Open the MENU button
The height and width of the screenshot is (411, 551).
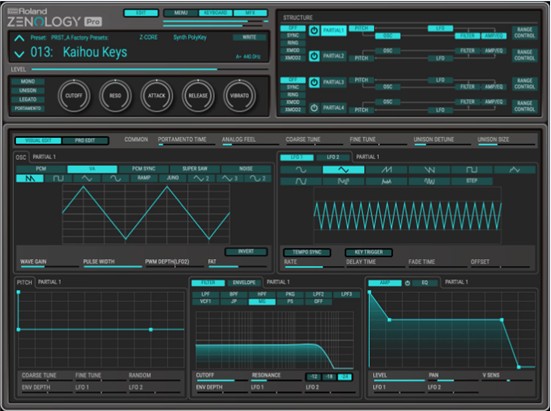pyautogui.click(x=181, y=13)
